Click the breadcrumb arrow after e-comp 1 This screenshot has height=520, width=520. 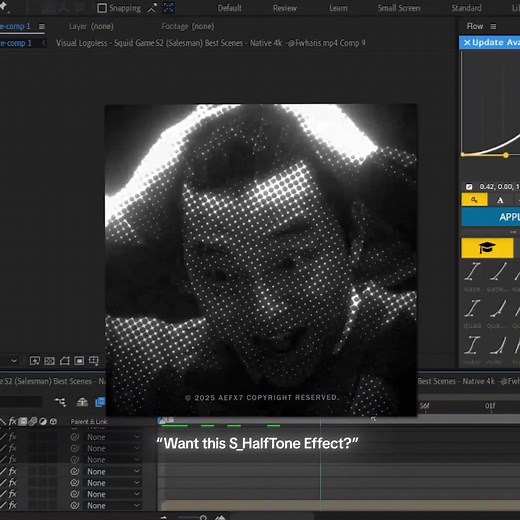click(x=44, y=43)
